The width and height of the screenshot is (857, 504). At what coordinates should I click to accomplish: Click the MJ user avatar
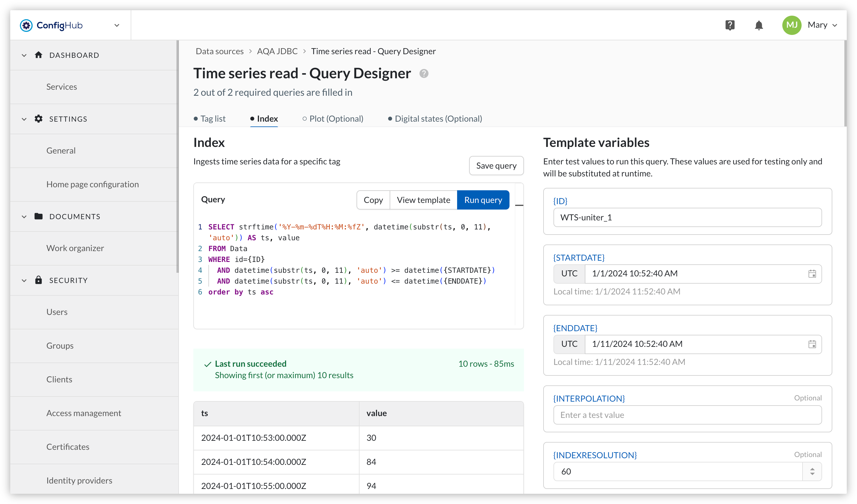[x=792, y=25]
